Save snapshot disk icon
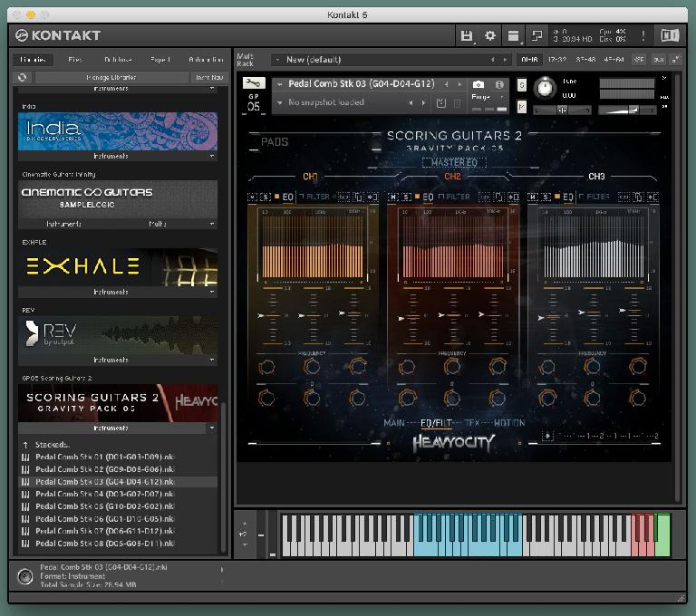The image size is (696, 616). (440, 103)
